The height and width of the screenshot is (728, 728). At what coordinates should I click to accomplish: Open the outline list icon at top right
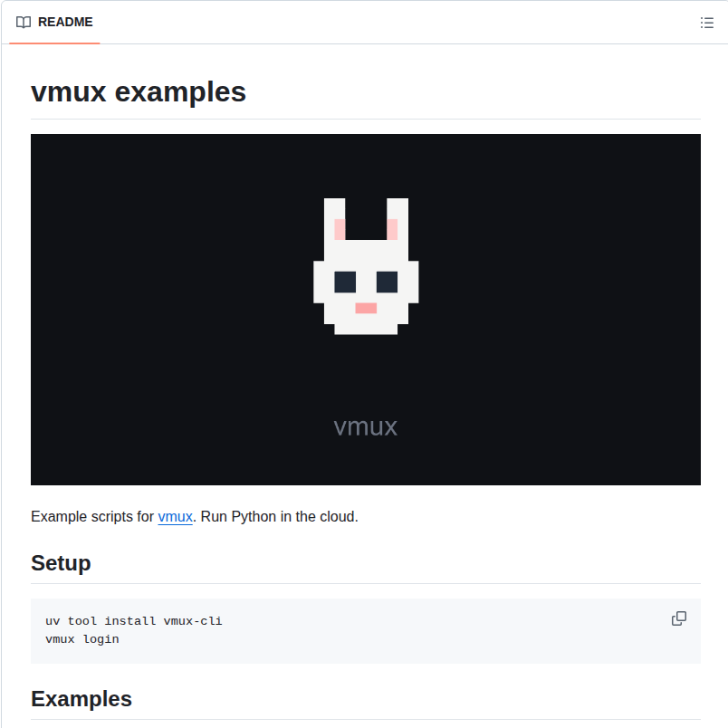pos(707,23)
